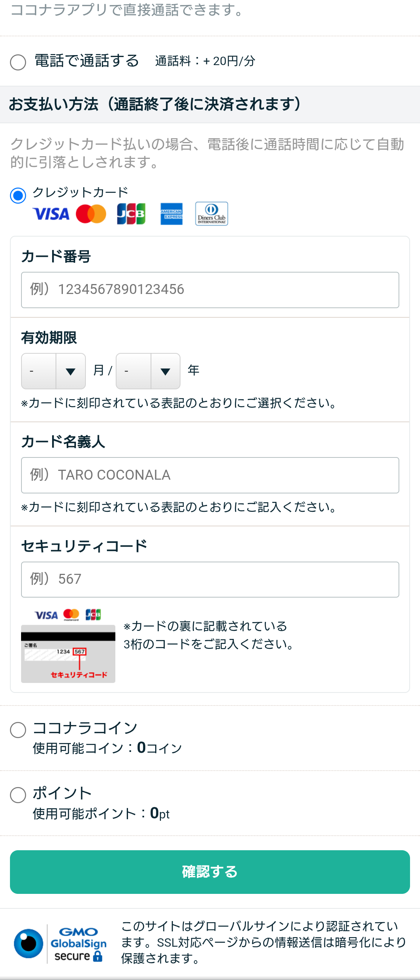Choose ポイント payment radio button

pos(18,795)
